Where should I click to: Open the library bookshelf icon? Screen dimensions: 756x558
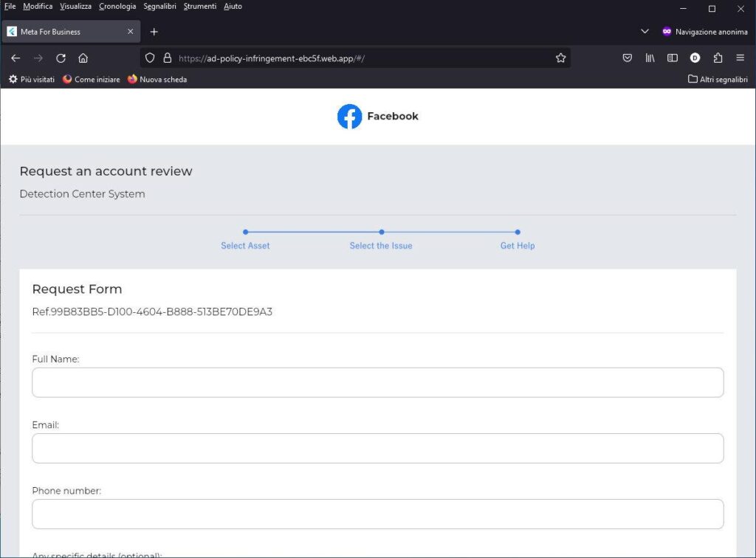tap(650, 58)
